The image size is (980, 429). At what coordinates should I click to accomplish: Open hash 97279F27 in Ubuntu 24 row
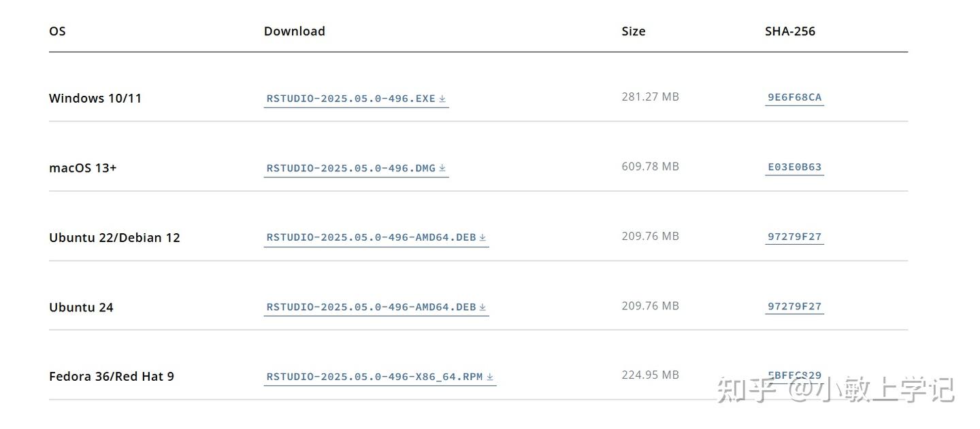coord(794,306)
